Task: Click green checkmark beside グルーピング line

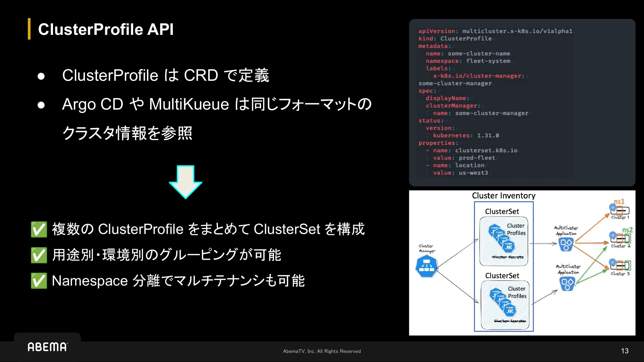Action: pyautogui.click(x=39, y=255)
